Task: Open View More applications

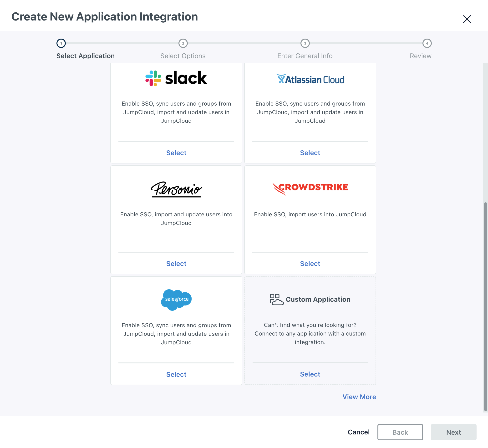Action: coord(359,397)
